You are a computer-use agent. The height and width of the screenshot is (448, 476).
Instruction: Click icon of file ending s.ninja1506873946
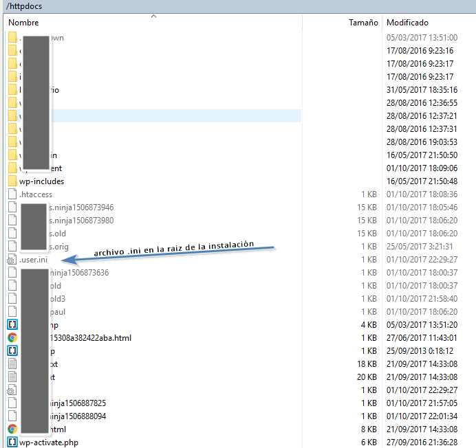(x=12, y=208)
